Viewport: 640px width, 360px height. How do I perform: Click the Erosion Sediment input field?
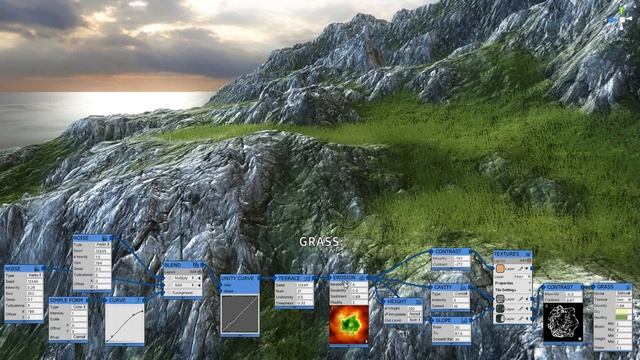point(359,296)
